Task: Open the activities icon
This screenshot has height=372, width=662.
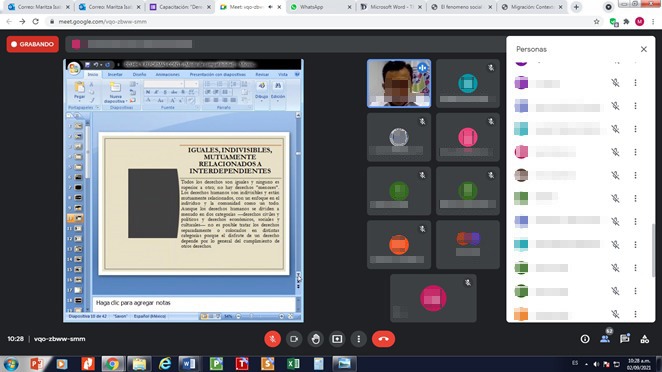Action: 645,339
